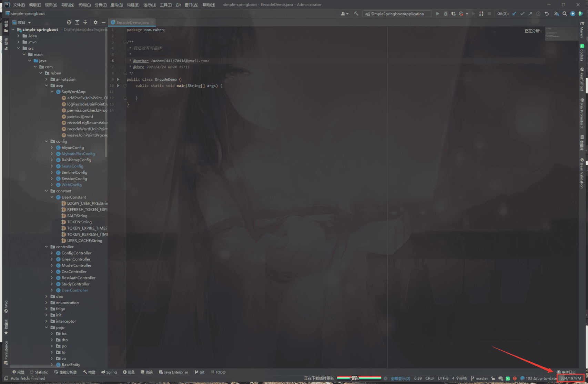Expand the annotation folder node

(47, 79)
